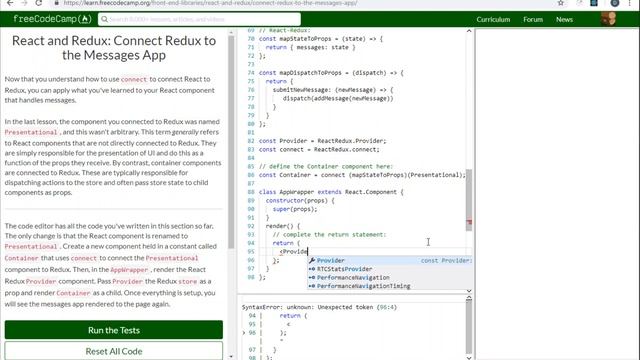This screenshot has width=640, height=360.
Task: Click line 88 class AppWrapper declaration
Action: click(331, 192)
